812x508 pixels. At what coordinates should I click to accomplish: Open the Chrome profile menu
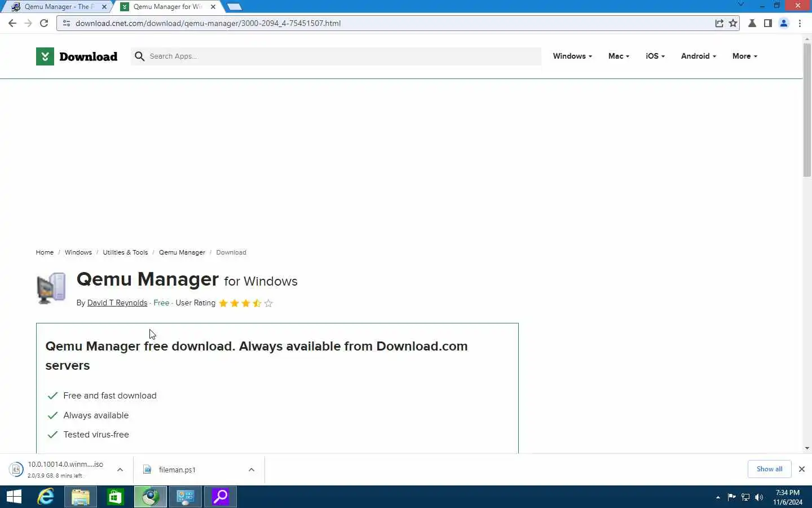coord(784,23)
